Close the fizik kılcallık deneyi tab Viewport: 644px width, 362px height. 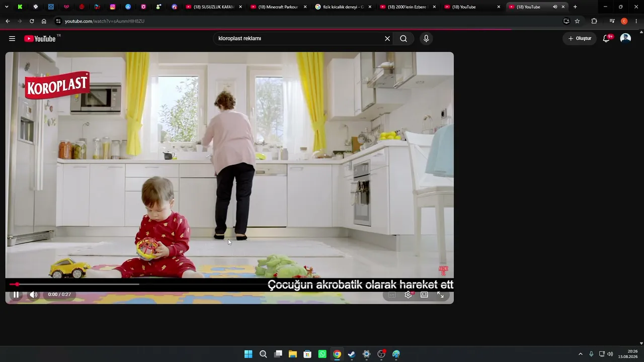tap(370, 7)
